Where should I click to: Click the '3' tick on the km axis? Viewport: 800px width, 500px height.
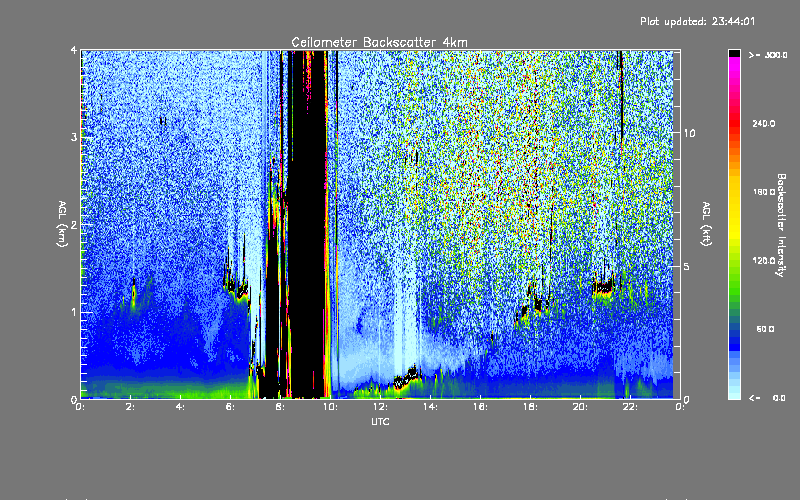pos(74,137)
